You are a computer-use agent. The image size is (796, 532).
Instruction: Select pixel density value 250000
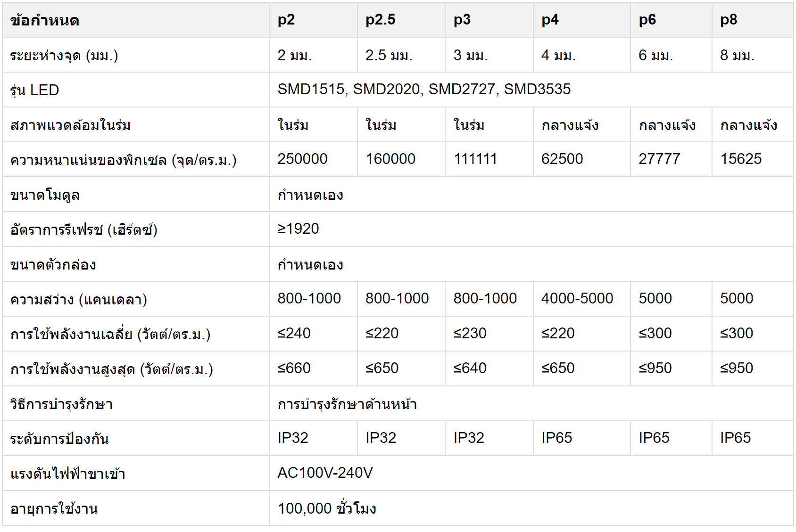[x=313, y=159]
